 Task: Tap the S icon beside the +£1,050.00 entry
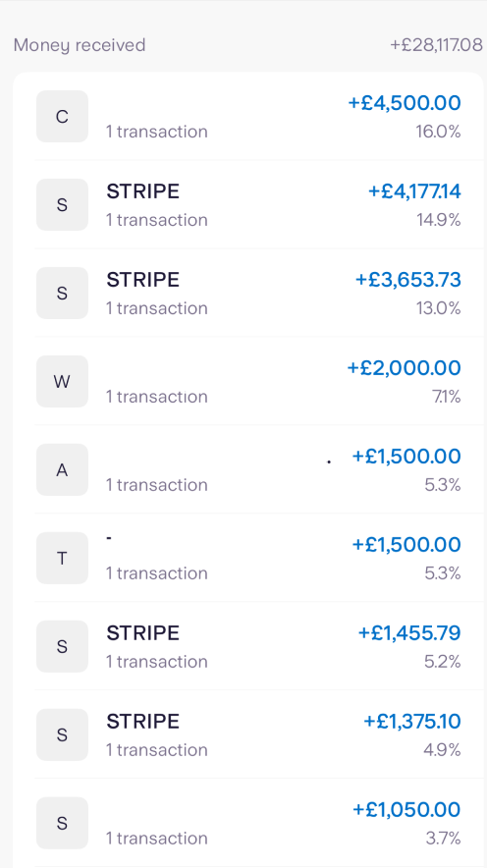coord(62,823)
